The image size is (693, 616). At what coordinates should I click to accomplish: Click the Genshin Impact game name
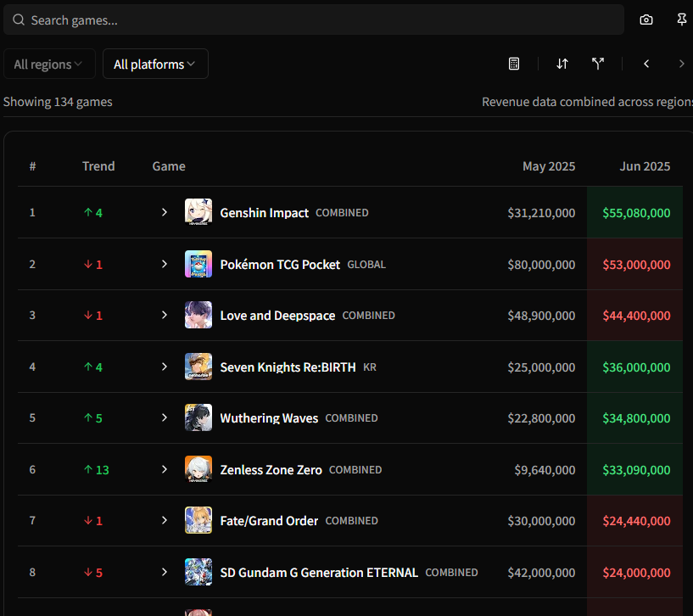tap(265, 213)
